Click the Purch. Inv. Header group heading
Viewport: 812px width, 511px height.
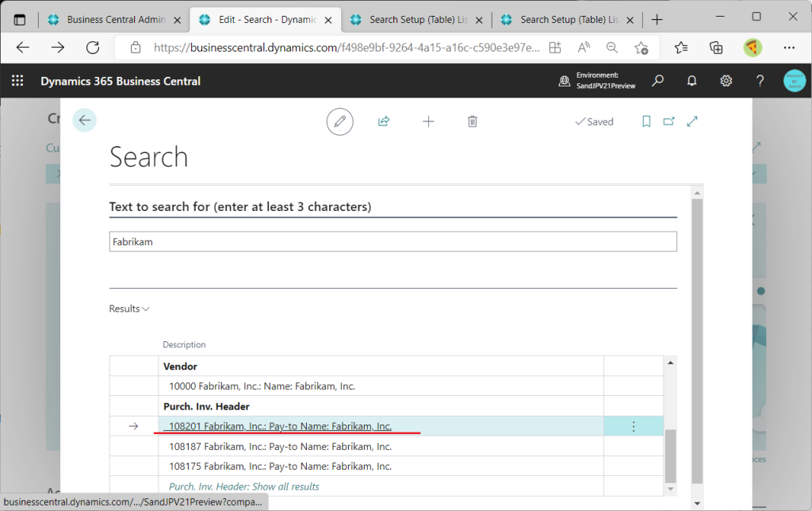click(207, 407)
